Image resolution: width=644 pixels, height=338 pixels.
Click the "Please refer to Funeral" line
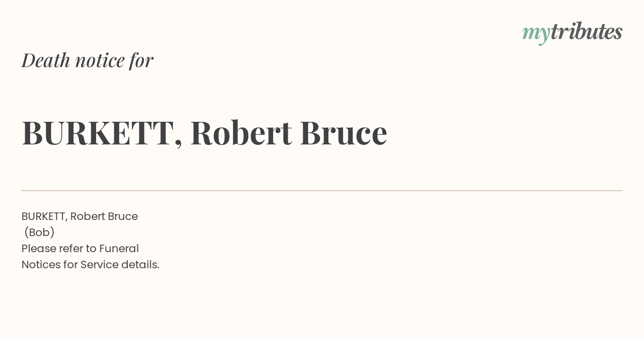point(80,248)
